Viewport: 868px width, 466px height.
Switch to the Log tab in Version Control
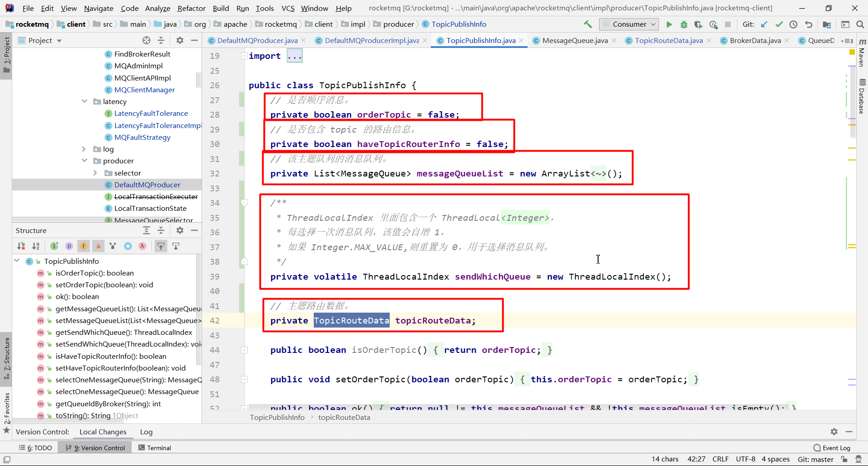click(x=146, y=432)
